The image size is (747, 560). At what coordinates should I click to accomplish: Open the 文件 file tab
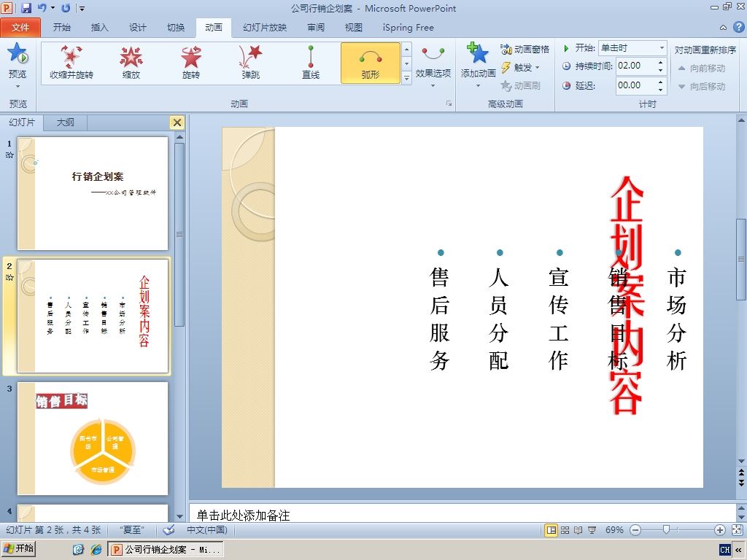click(20, 28)
